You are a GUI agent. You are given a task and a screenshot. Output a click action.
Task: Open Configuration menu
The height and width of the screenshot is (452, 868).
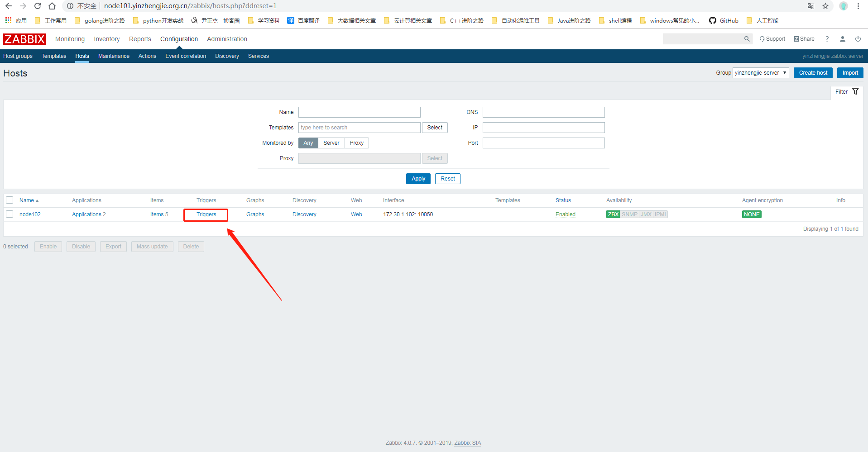(179, 39)
